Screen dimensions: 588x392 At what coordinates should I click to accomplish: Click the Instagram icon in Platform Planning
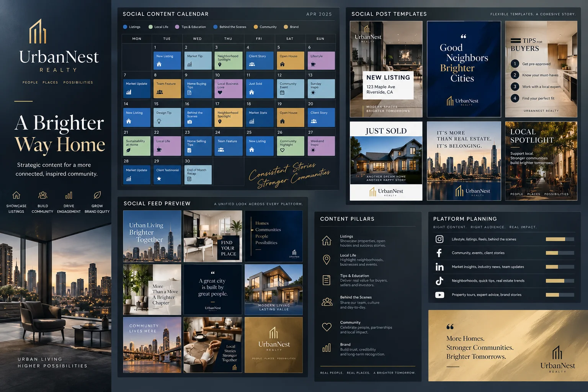point(439,239)
